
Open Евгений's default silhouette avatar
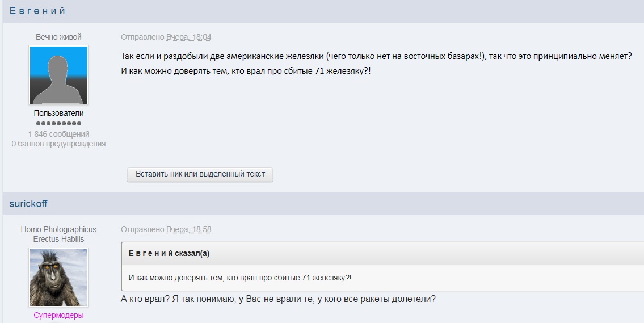pyautogui.click(x=58, y=75)
